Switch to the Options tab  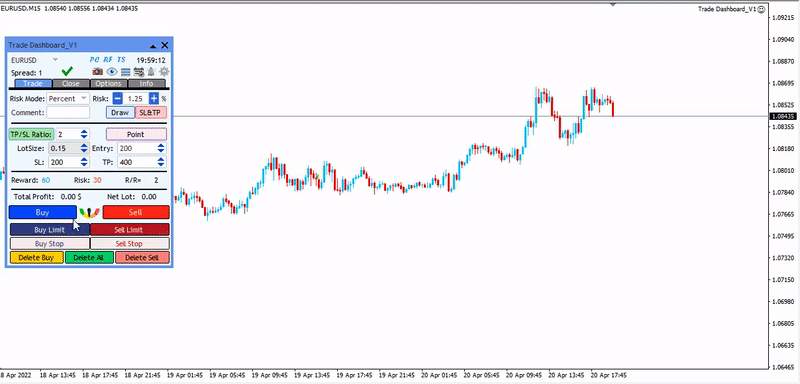coord(109,84)
